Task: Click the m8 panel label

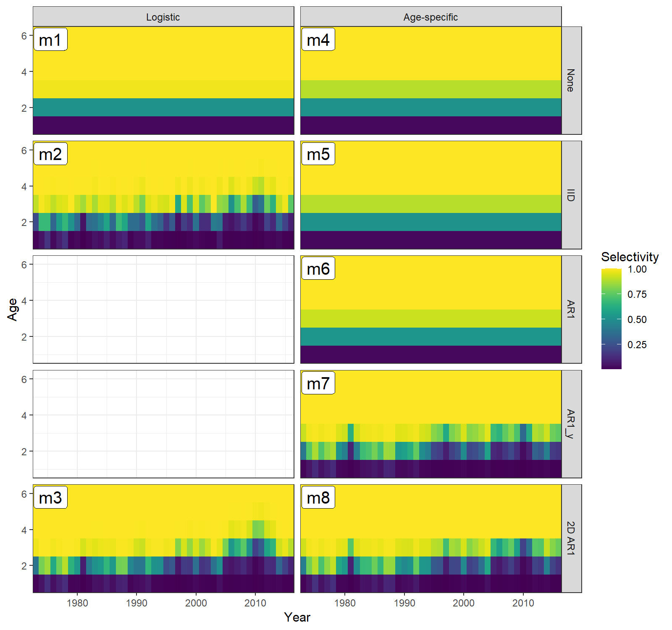Action: (318, 498)
